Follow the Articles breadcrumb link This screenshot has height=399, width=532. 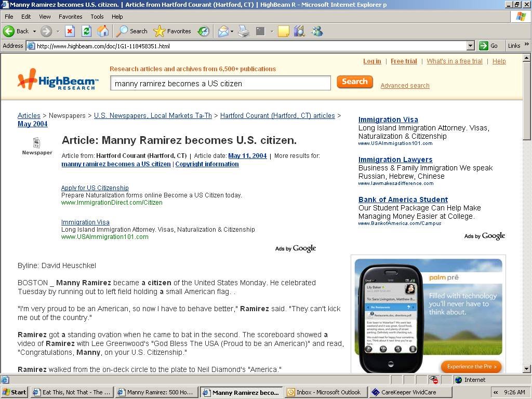[x=29, y=115]
